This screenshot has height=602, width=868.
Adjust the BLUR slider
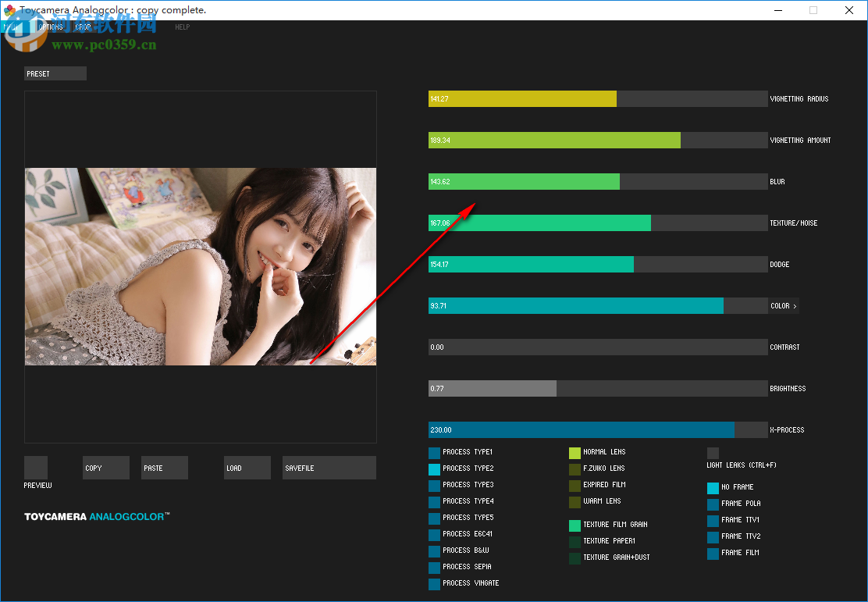coord(598,182)
